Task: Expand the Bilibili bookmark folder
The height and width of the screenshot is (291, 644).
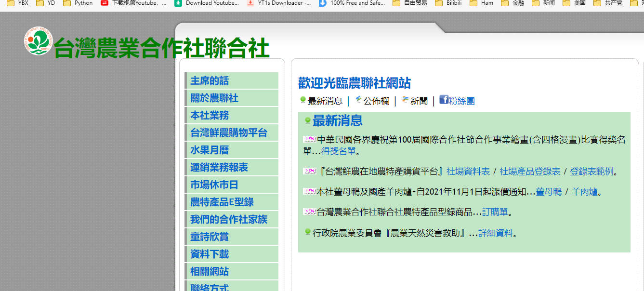Action: point(450,3)
